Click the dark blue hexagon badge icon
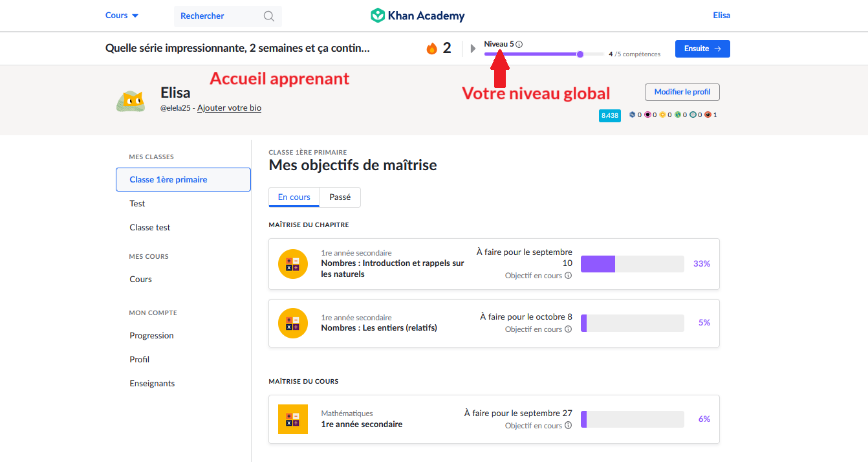 [632, 115]
